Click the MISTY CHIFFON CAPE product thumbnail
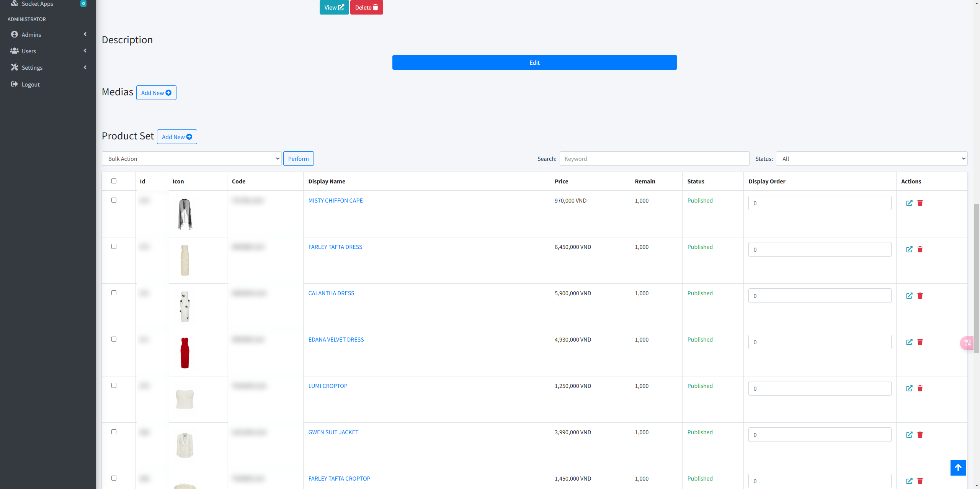This screenshot has height=489, width=980. pyautogui.click(x=185, y=214)
